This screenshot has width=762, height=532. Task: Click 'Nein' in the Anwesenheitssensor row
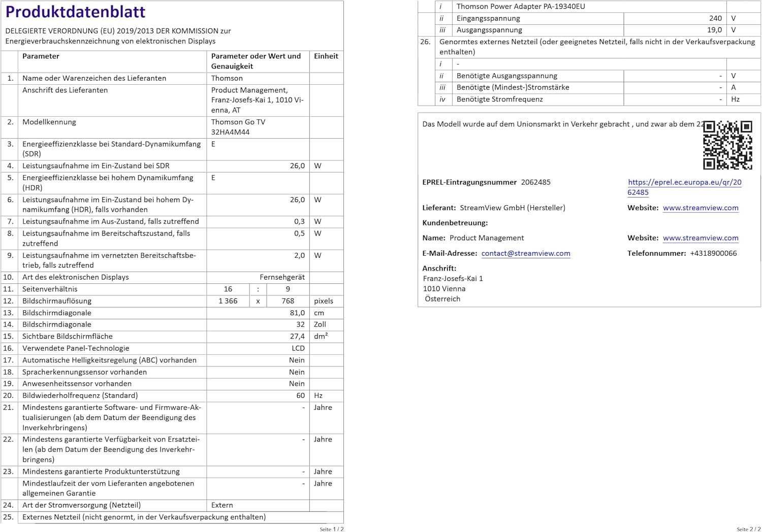pos(297,384)
